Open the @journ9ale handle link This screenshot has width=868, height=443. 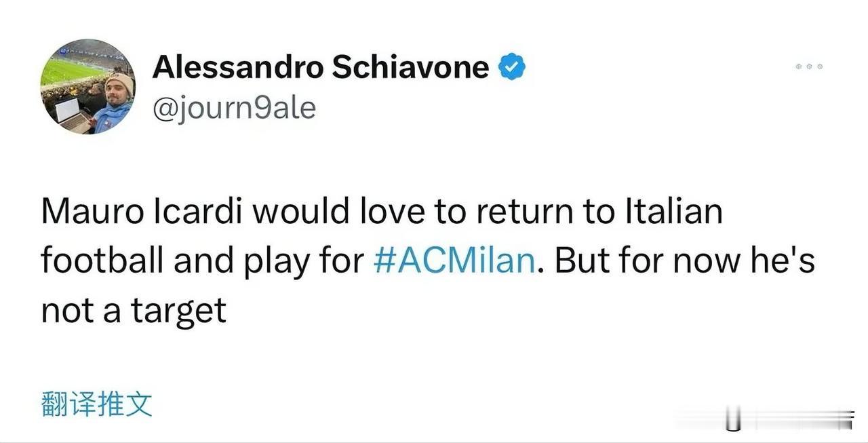235,107
